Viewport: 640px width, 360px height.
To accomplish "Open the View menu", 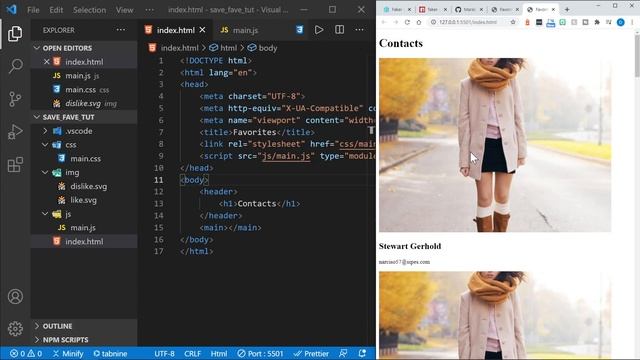I will click(x=124, y=10).
